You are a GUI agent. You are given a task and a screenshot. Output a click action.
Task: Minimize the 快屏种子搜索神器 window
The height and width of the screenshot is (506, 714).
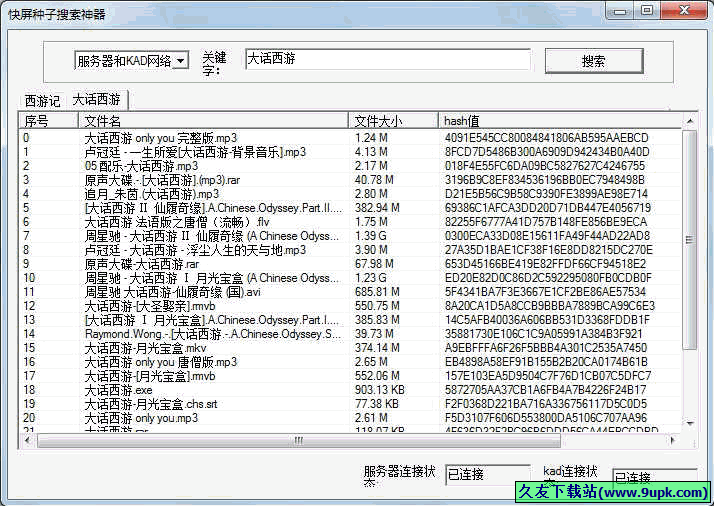point(620,11)
